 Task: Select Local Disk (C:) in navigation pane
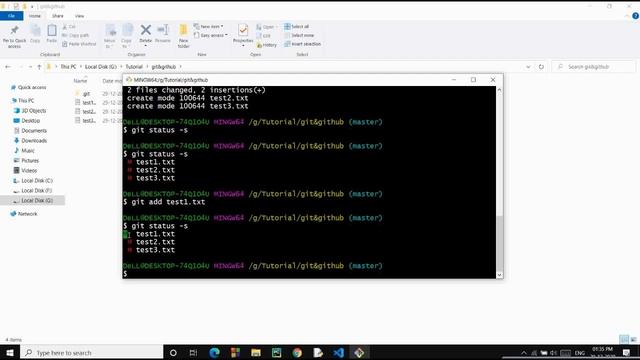tap(33, 180)
